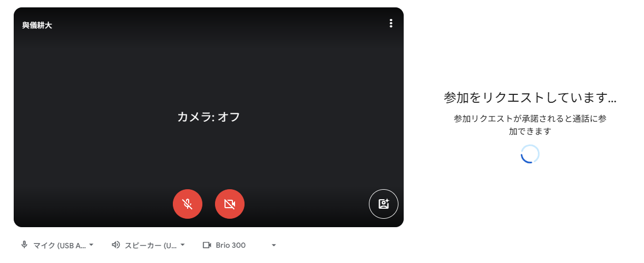644x263 pixels.
Task: Click the arrow to the right of Brio 300
Action: [x=274, y=245]
